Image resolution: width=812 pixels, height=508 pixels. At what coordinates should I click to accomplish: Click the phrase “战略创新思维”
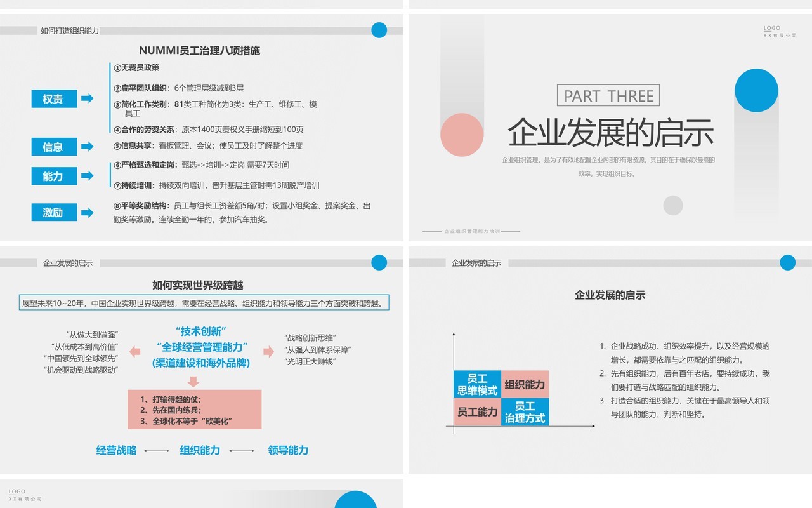[x=310, y=338]
